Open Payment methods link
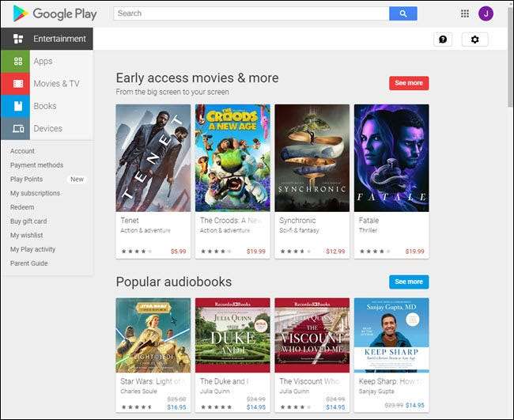514x420 pixels. (36, 165)
